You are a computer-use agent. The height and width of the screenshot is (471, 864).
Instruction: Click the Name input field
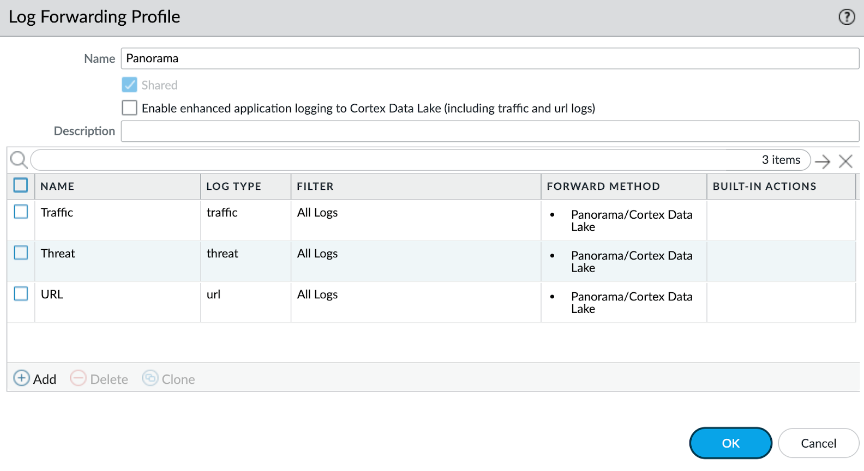(x=489, y=59)
